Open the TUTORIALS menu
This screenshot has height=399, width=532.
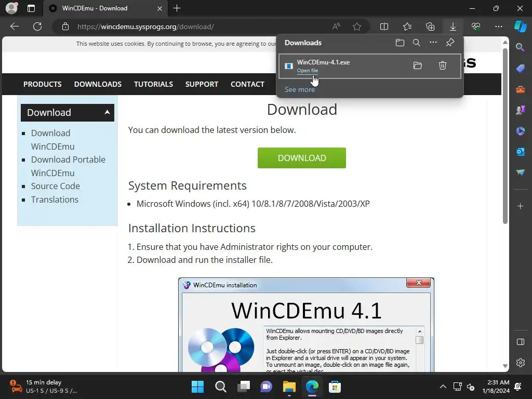point(153,84)
